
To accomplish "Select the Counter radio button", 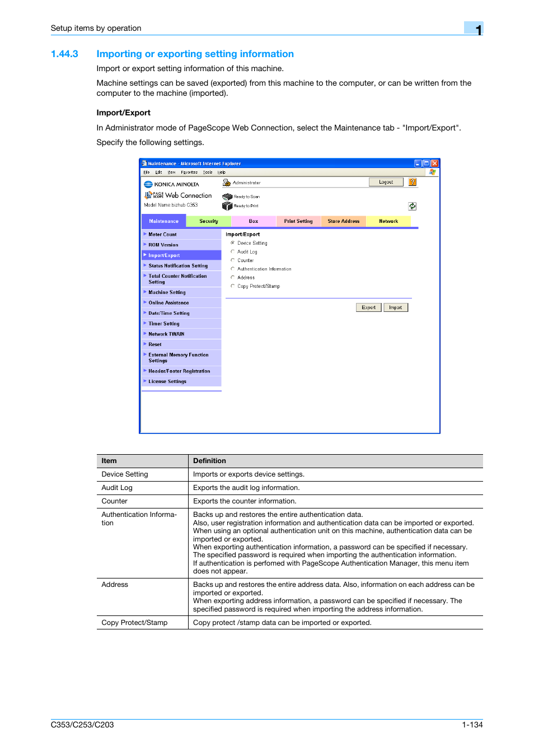I will click(x=233, y=260).
